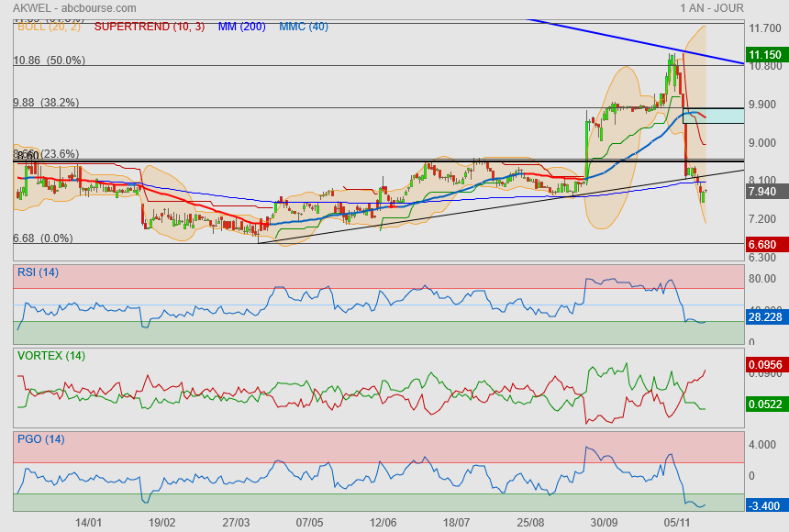Viewport: 789px width, 532px height.
Task: Click the 10.86 (50.0%) Fibonacci level label
Action: pos(49,61)
